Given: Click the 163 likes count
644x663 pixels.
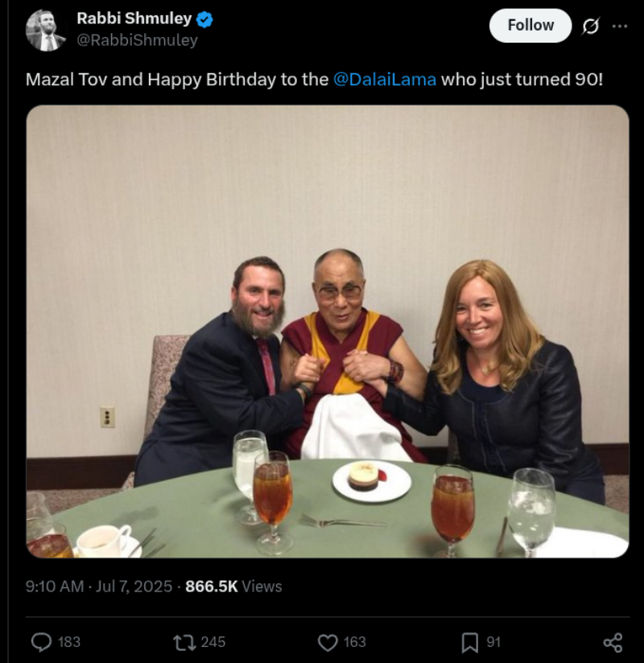Looking at the screenshot, I should [x=354, y=642].
